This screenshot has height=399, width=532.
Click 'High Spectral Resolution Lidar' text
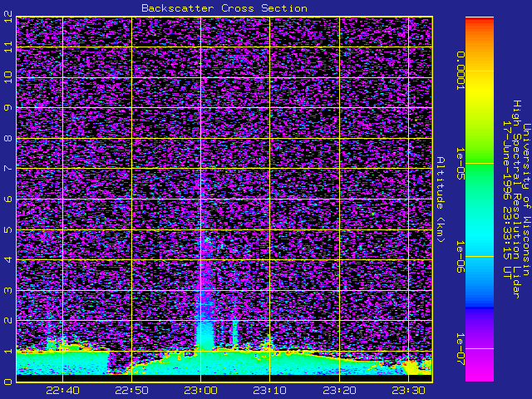[x=517, y=199]
